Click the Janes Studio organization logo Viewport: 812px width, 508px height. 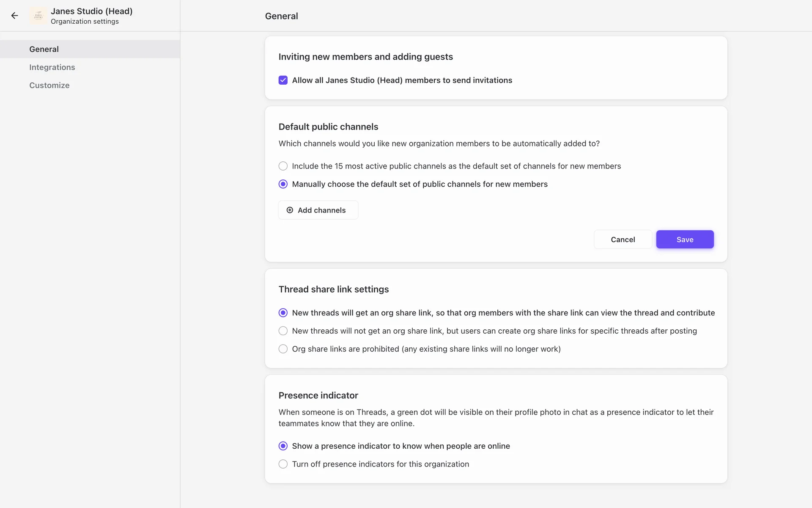click(38, 16)
